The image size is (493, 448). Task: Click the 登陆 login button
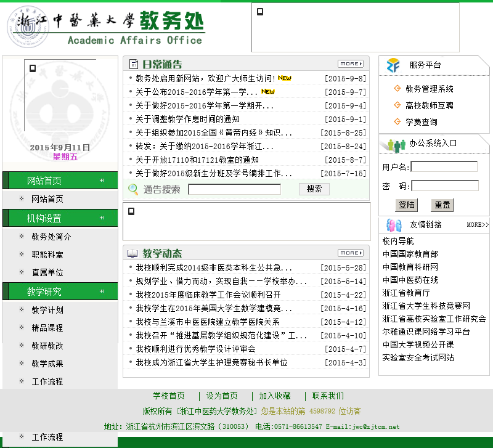(x=407, y=205)
